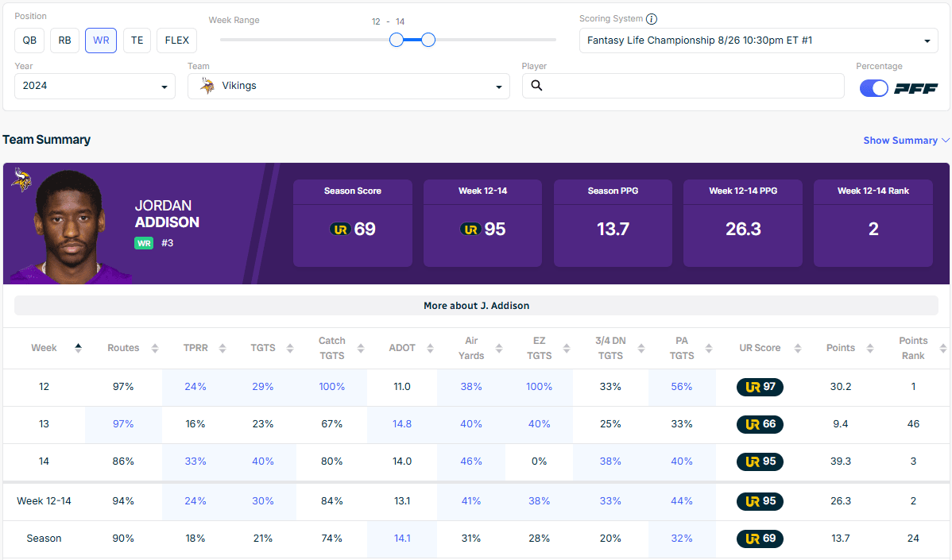The width and height of the screenshot is (952, 560).
Task: Select the TE position filter
Action: [x=137, y=41]
